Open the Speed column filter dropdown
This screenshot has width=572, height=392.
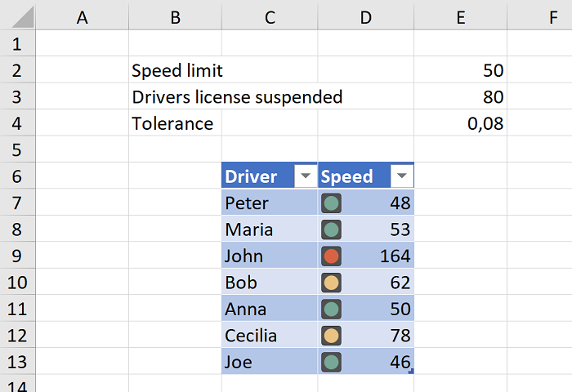[x=402, y=176]
